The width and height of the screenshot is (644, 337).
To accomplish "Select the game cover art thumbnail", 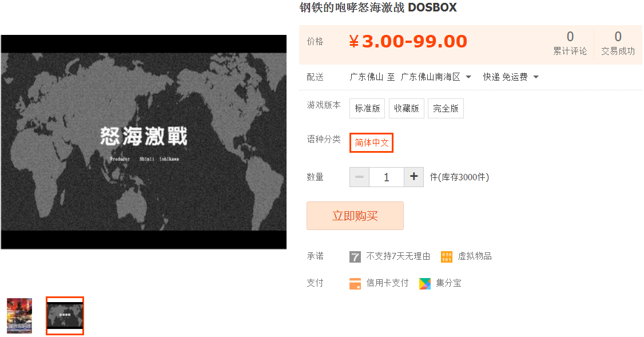I will pos(19,316).
